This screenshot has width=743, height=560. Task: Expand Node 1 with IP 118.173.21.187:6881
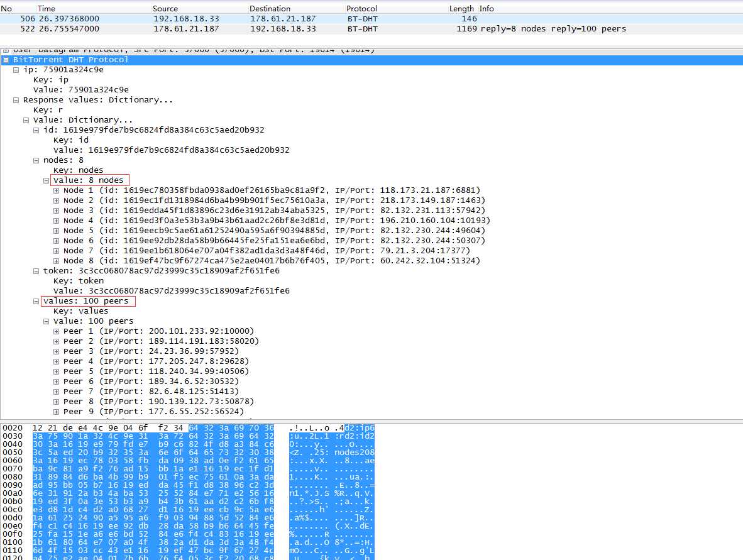pyautogui.click(x=56, y=190)
